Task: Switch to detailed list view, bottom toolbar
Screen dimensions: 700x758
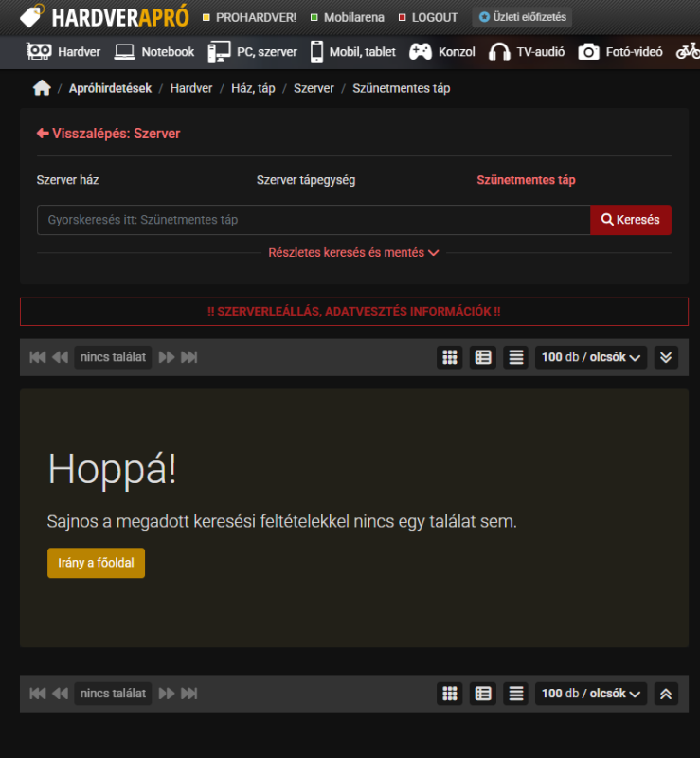Action: coord(483,694)
